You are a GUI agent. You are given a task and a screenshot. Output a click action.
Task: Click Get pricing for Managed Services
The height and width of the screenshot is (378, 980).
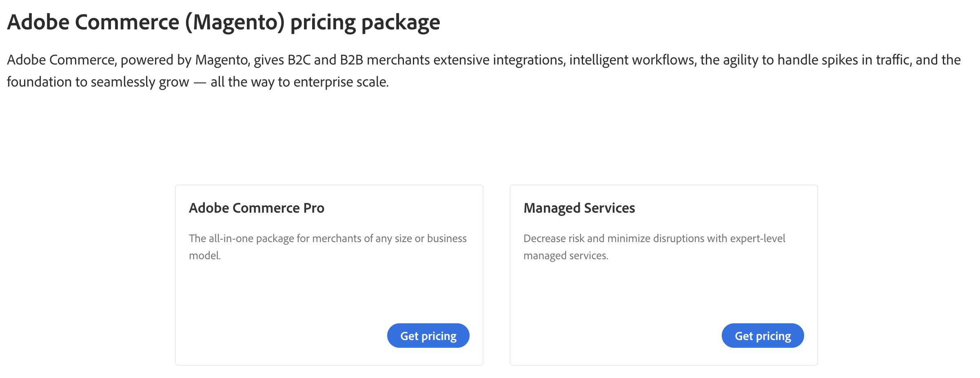[763, 336]
